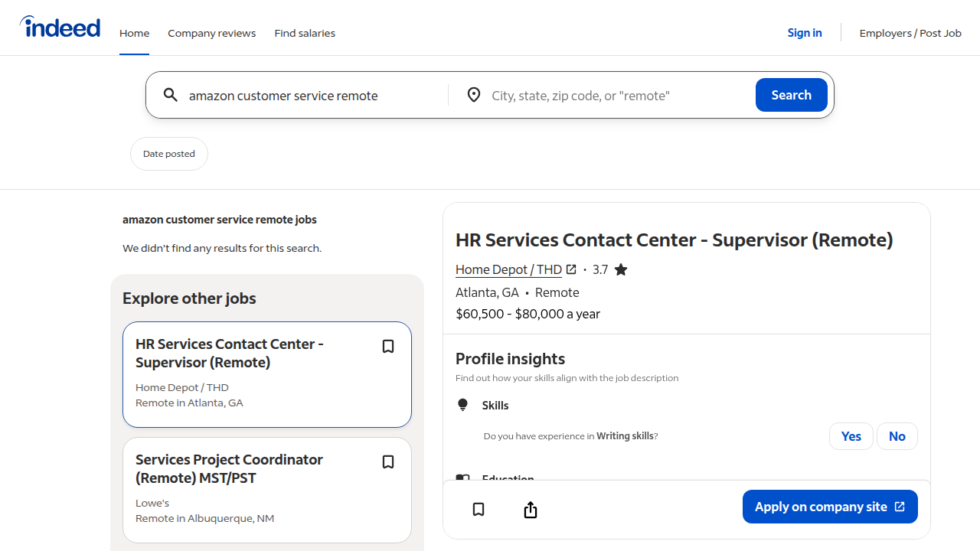
Task: Sign in to Indeed
Action: point(804,33)
